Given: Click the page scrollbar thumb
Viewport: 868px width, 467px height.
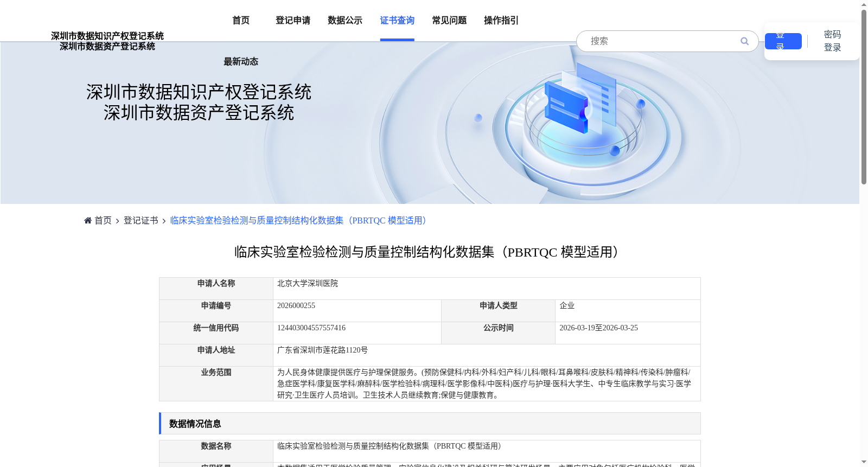Looking at the screenshot, I should pos(864,98).
